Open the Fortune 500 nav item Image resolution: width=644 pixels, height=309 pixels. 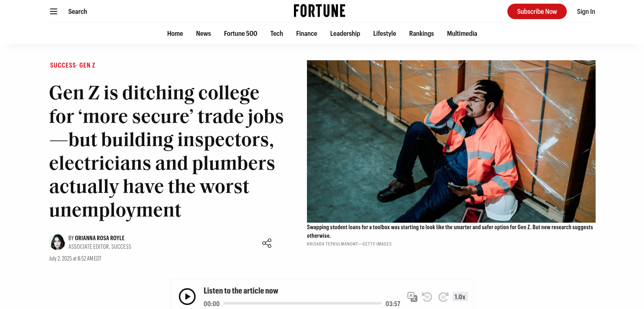[240, 33]
